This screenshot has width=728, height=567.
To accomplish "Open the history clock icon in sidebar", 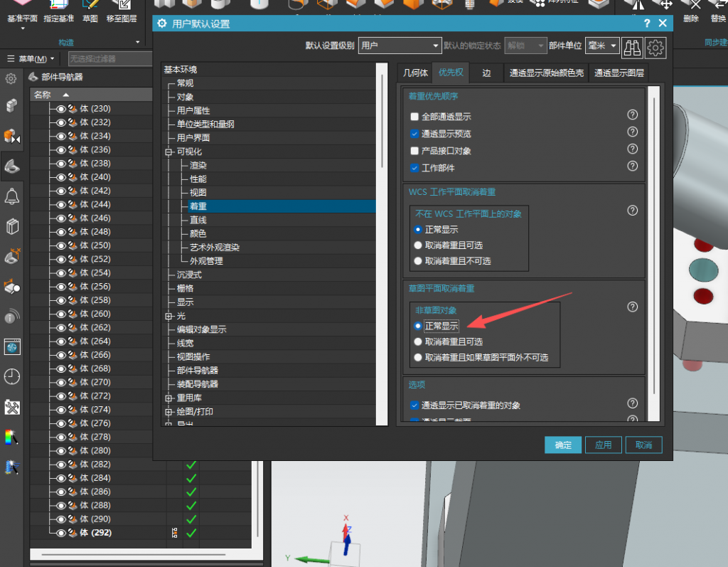I will (11, 377).
